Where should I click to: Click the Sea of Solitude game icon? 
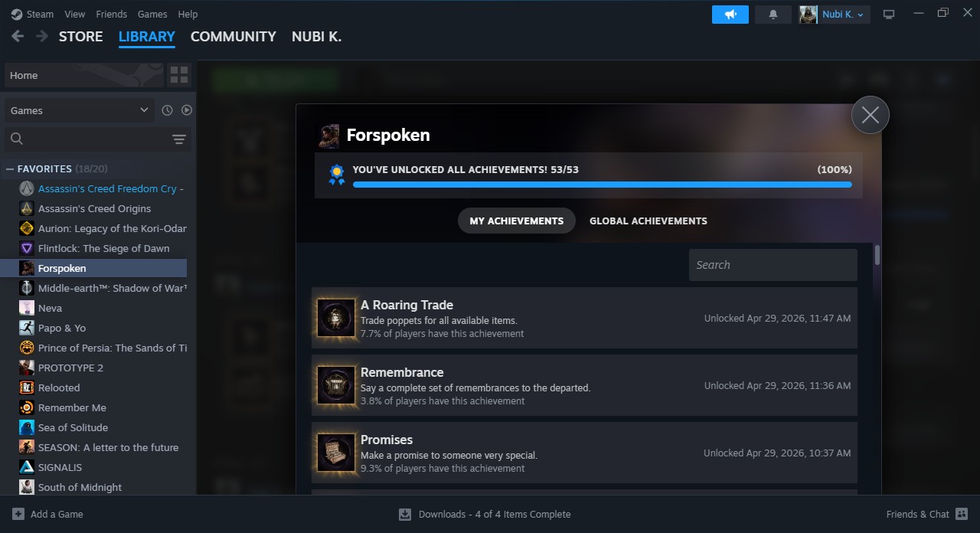pos(27,427)
